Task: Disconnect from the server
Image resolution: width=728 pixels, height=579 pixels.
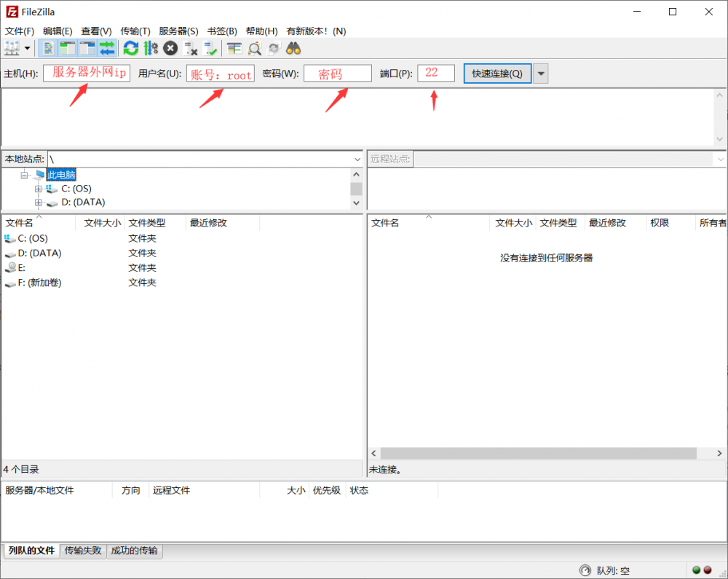Action: [189, 47]
